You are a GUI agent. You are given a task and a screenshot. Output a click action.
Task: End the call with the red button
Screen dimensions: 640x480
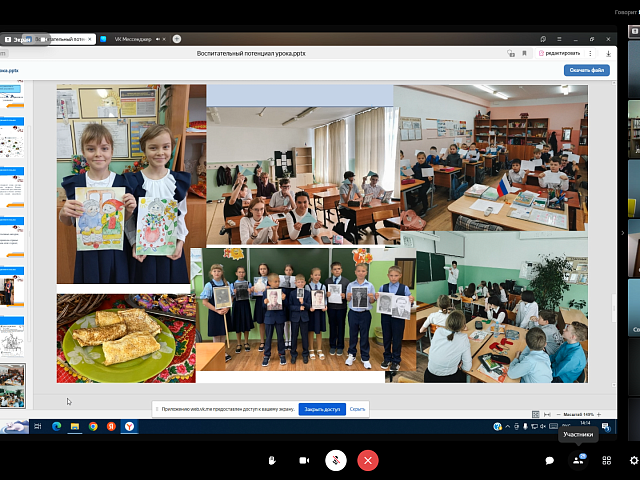[368, 460]
